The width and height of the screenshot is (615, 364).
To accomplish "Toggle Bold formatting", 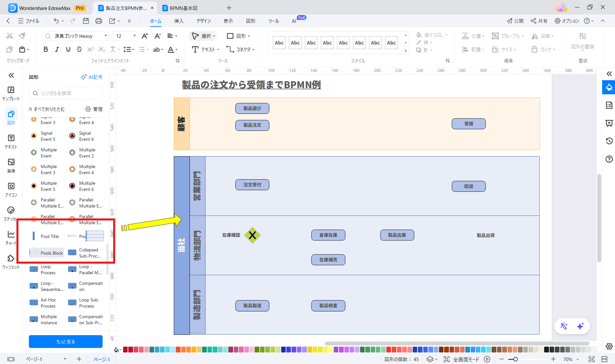I will (x=46, y=49).
